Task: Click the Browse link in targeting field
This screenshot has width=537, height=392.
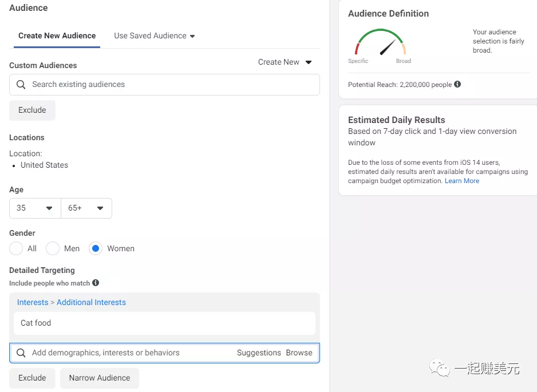Action: [x=299, y=353]
